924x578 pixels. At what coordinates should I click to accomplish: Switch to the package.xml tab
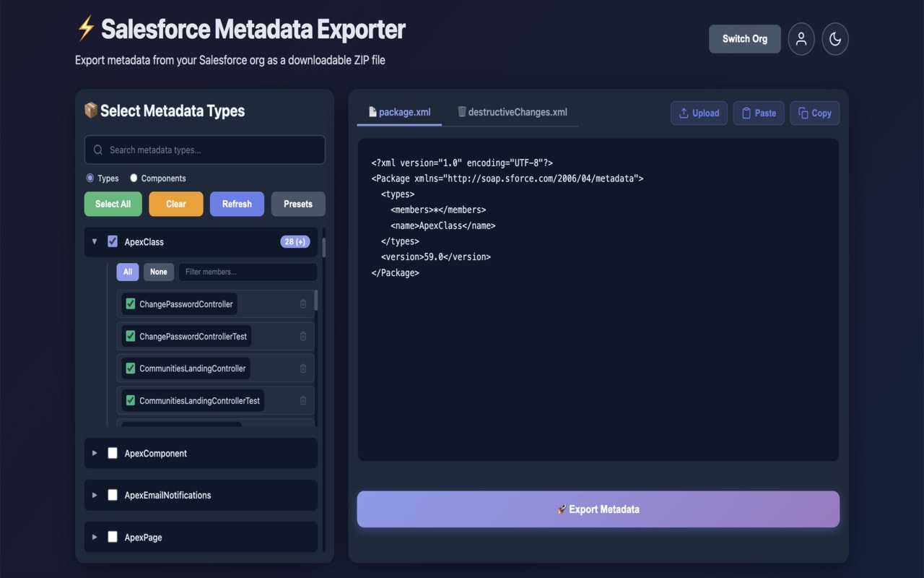399,112
